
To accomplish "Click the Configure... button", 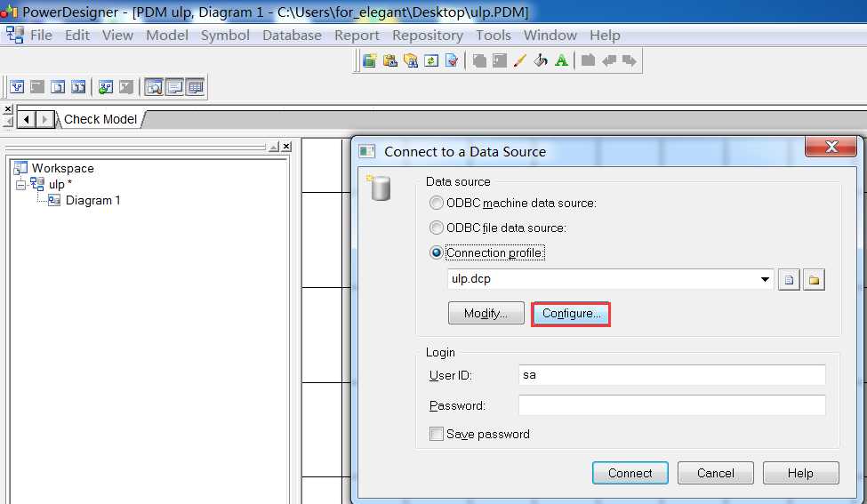I will coord(571,314).
